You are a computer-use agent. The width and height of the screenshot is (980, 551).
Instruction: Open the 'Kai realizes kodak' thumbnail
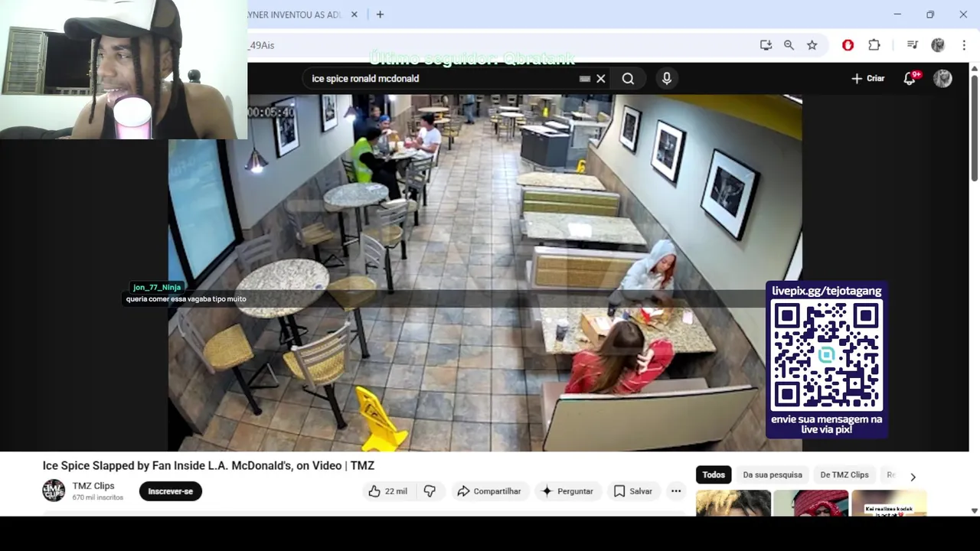click(889, 504)
